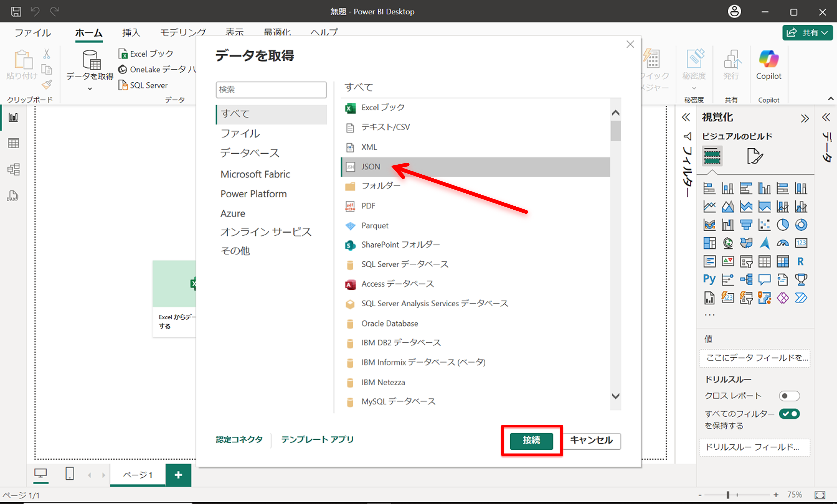Open the テンプレート アプリ link

[x=317, y=440]
